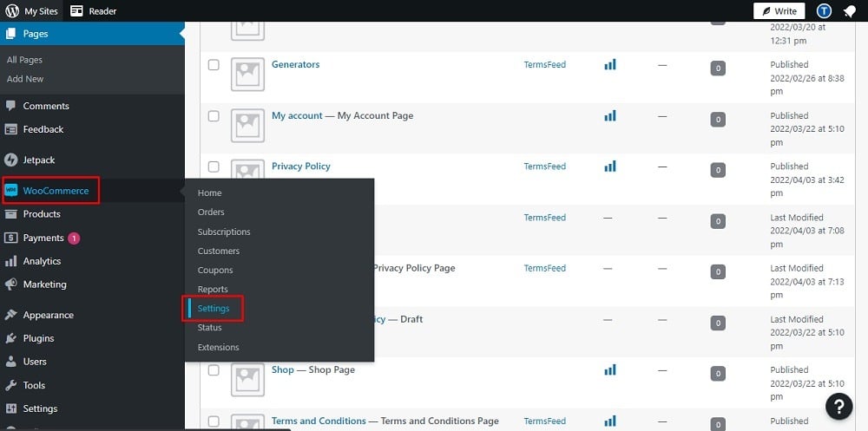Viewport: 868px width, 431px height.
Task: Select the Shop page checkbox
Action: click(x=214, y=370)
